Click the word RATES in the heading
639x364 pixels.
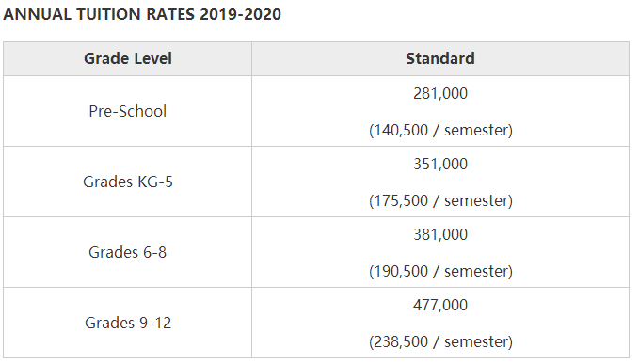click(x=170, y=14)
